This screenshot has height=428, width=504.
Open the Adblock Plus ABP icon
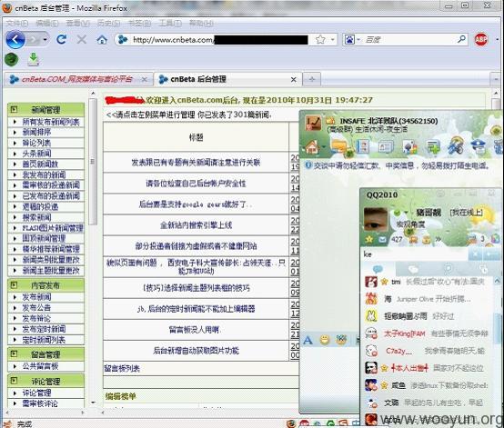pyautogui.click(x=481, y=39)
